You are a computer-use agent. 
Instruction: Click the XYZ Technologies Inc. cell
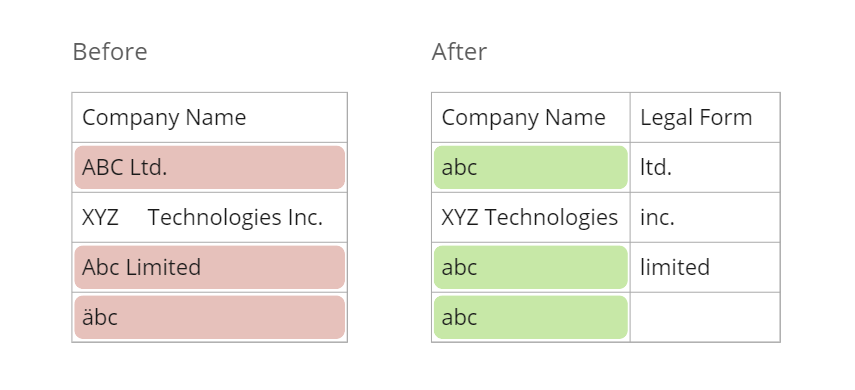(209, 217)
